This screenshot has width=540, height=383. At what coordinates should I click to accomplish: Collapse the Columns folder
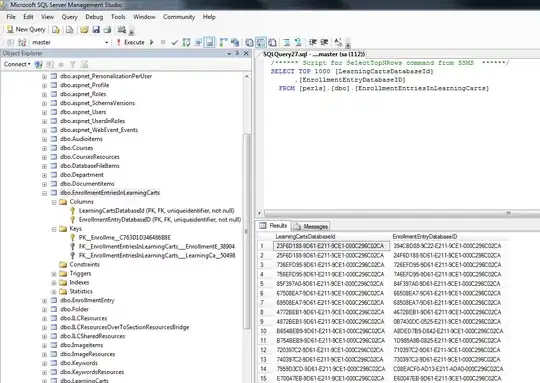pos(54,202)
